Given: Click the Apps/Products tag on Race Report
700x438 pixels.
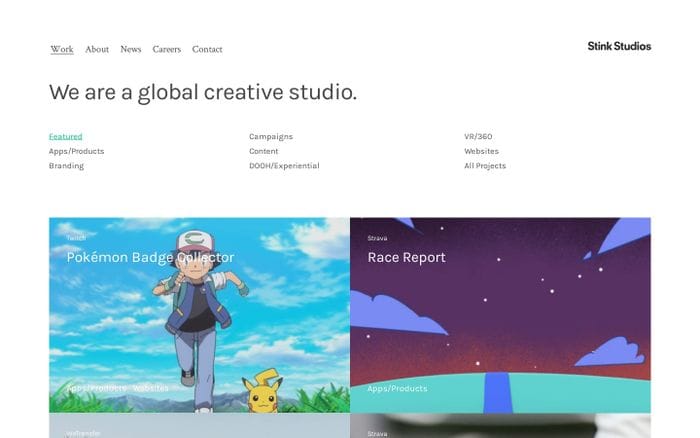Looking at the screenshot, I should (397, 388).
